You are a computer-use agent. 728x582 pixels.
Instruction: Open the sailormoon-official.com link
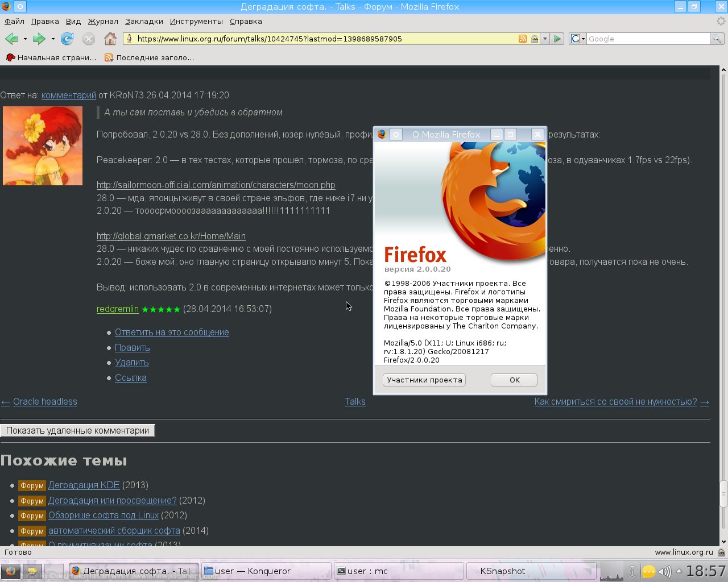coord(216,185)
